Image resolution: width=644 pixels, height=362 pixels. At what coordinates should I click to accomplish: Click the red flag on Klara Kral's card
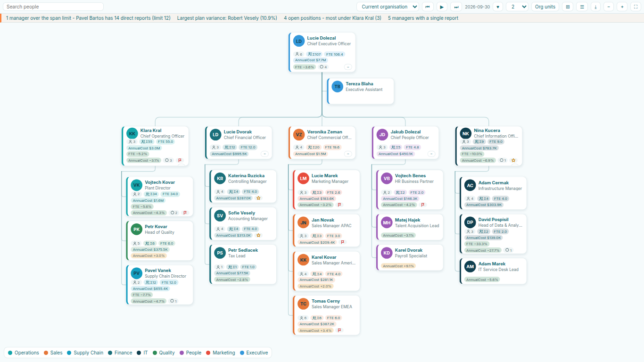coord(180,160)
